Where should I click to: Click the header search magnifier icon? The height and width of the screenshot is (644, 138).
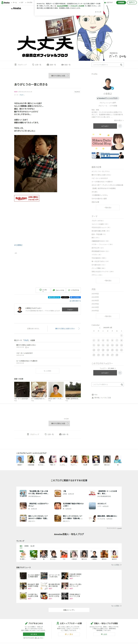coord(121,65)
